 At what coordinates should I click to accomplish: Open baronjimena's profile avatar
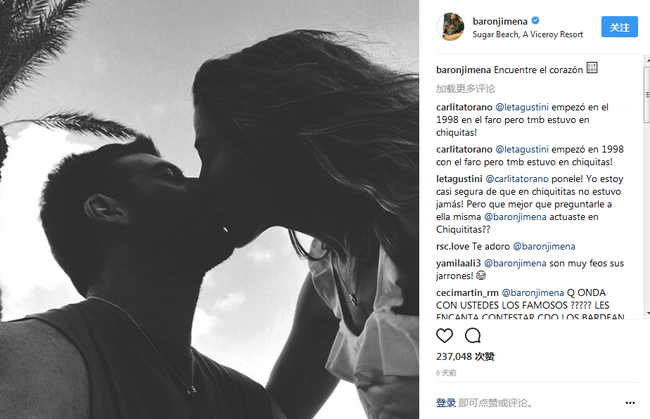coord(451,27)
